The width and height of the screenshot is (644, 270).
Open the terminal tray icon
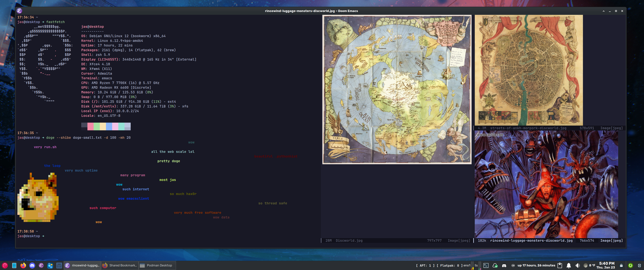pyautogui.click(x=486, y=265)
